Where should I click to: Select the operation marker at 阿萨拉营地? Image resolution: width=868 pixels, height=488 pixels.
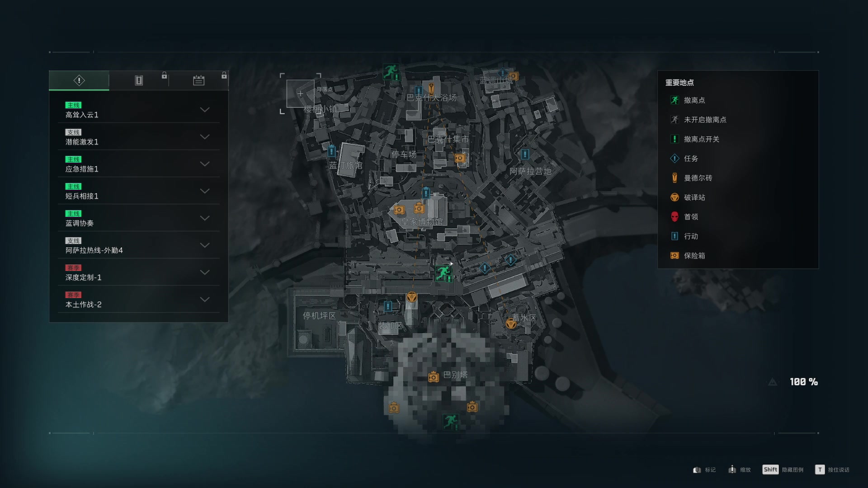tap(525, 154)
